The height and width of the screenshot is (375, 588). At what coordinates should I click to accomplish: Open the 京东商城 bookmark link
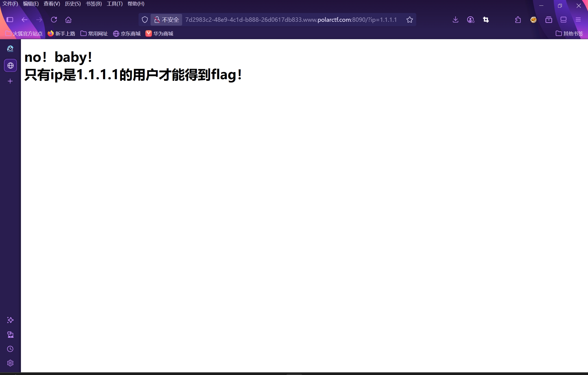point(127,33)
